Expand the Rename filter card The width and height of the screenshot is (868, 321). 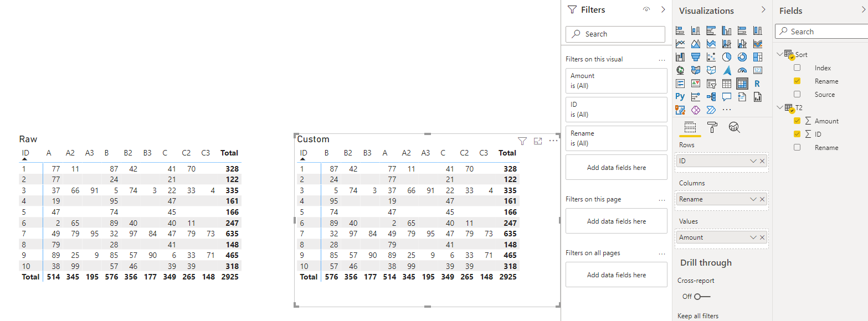(x=617, y=138)
